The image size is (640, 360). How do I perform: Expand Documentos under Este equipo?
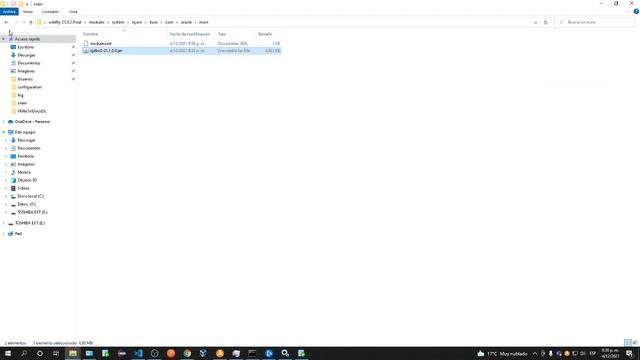(6, 148)
